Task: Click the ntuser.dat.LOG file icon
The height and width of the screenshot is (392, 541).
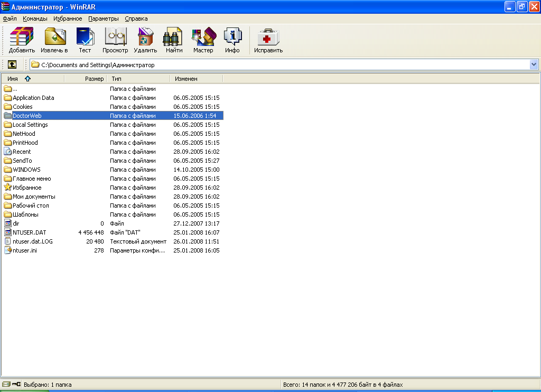Action: [x=8, y=241]
